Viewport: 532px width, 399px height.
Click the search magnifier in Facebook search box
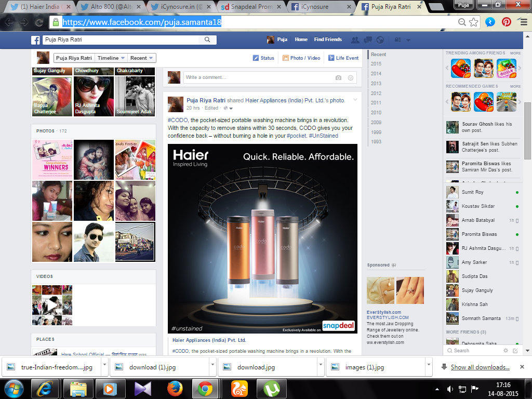(207, 39)
